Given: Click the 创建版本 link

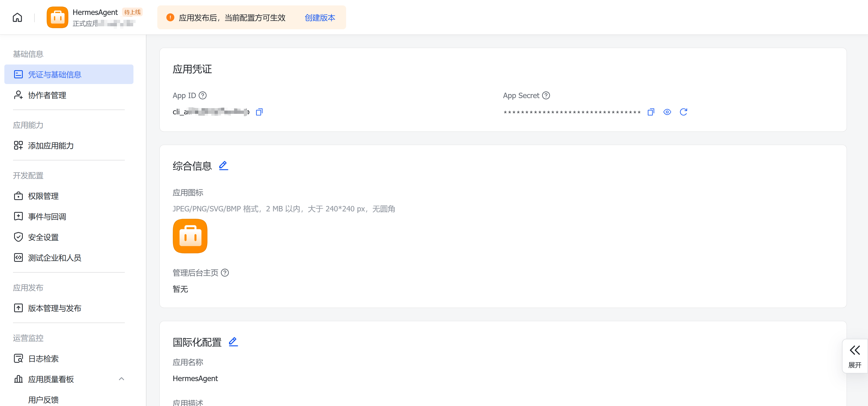Looking at the screenshot, I should pos(320,18).
